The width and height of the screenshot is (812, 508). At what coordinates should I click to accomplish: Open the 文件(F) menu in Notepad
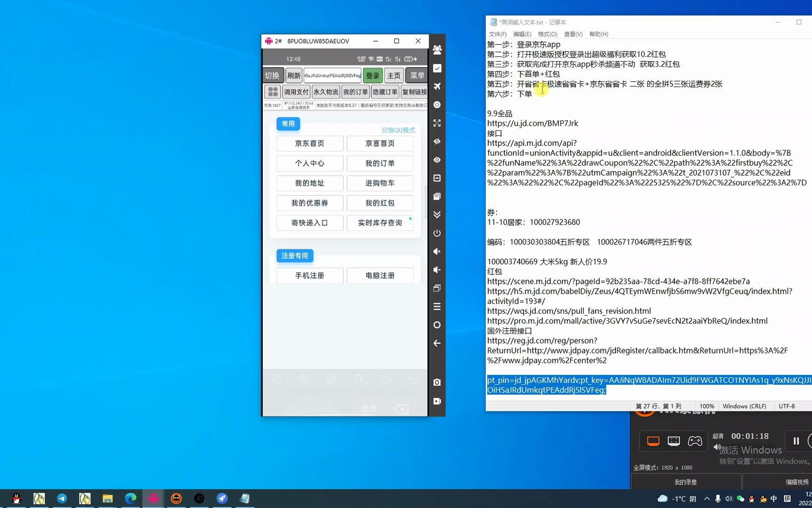point(497,34)
